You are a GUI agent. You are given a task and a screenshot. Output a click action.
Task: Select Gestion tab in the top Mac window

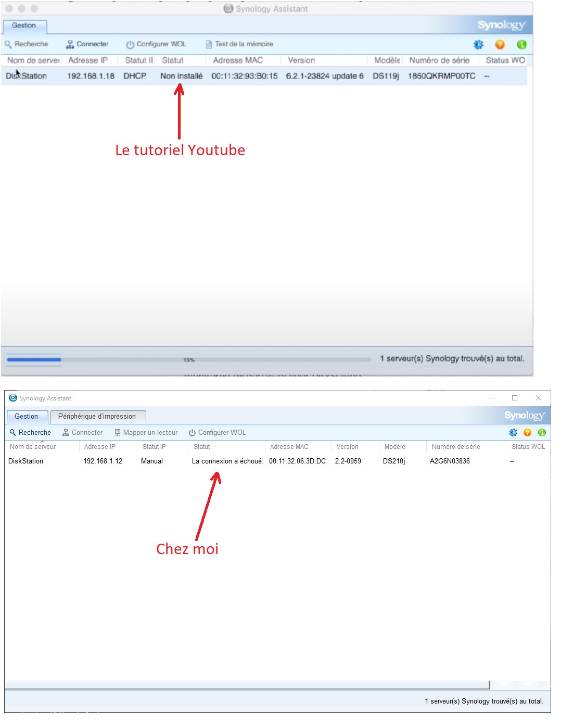(x=24, y=26)
